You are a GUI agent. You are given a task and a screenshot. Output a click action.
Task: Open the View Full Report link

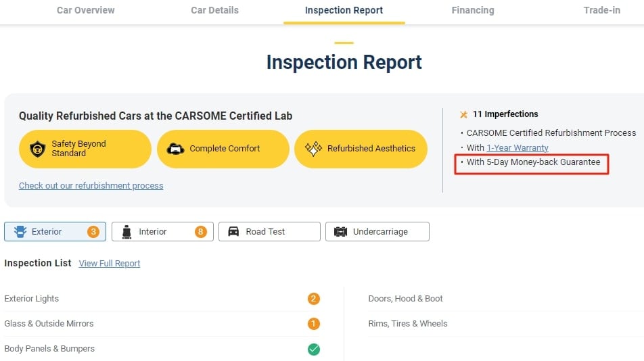point(110,264)
